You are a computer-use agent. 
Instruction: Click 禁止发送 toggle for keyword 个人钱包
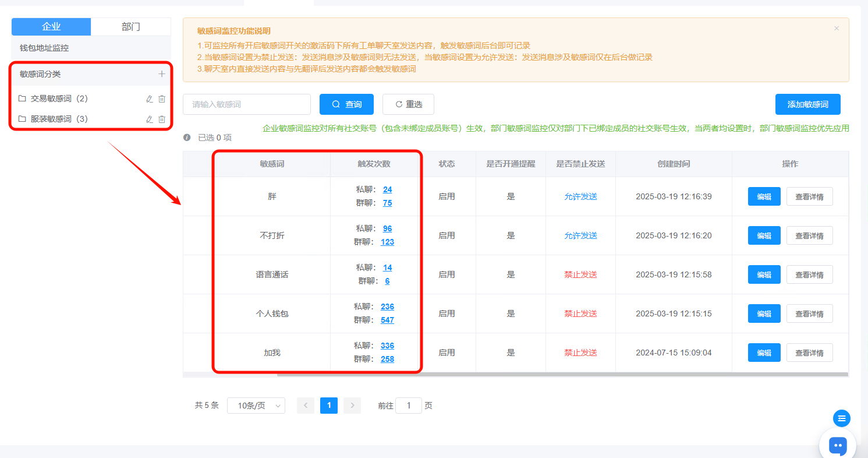[580, 313]
